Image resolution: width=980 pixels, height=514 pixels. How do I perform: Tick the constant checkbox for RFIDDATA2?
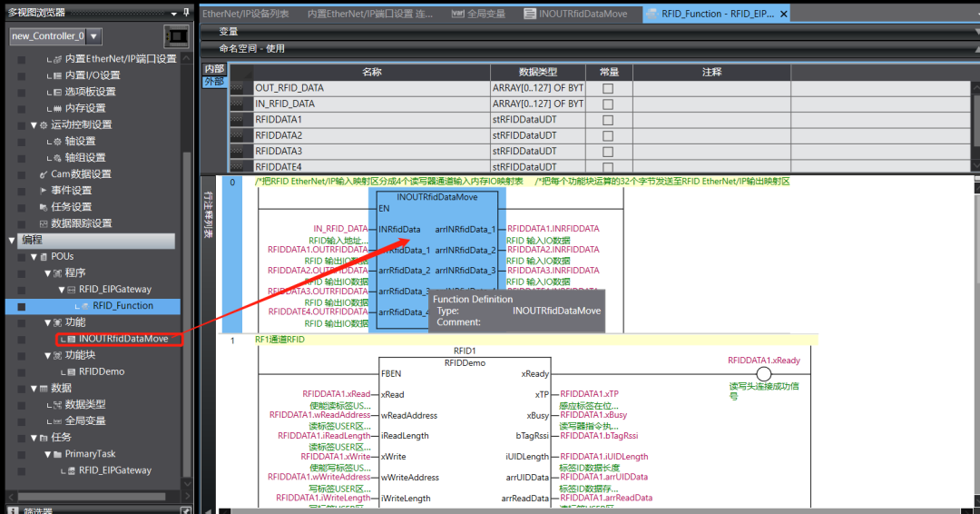coord(608,135)
